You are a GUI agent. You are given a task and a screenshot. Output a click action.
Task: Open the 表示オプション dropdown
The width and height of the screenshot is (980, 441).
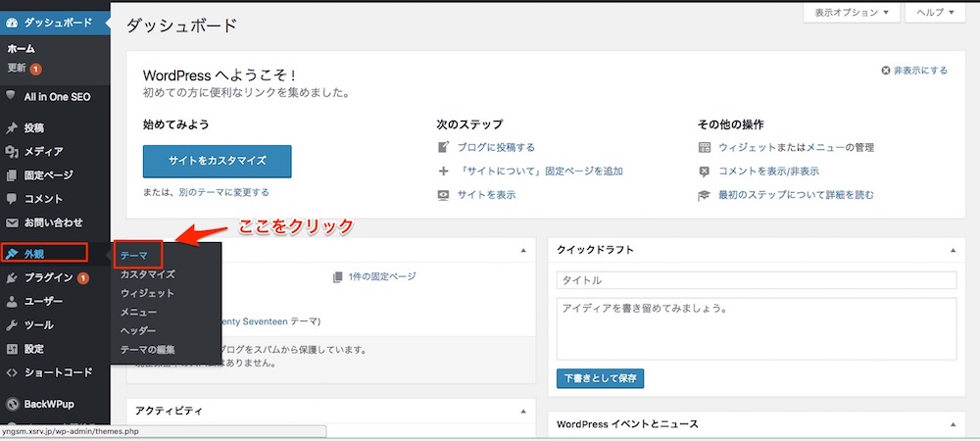852,13
